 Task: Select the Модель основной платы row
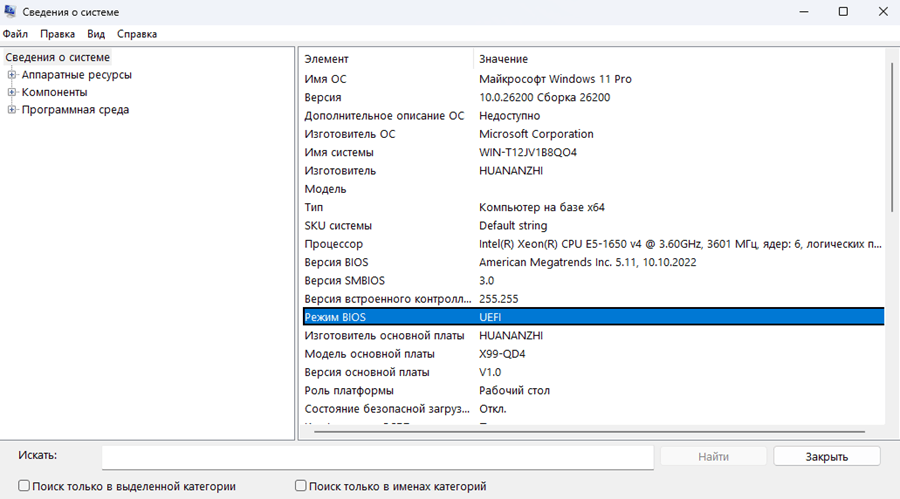(x=593, y=354)
